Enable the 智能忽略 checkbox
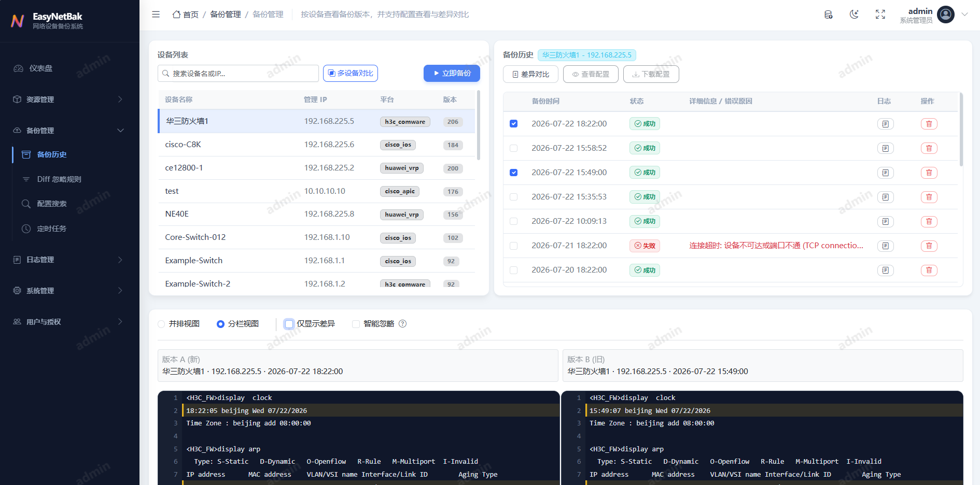Screen dimensions: 980x485 [356, 324]
